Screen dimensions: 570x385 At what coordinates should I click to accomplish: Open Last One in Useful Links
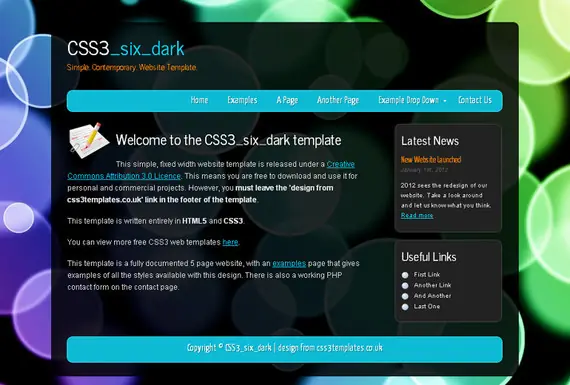click(427, 306)
